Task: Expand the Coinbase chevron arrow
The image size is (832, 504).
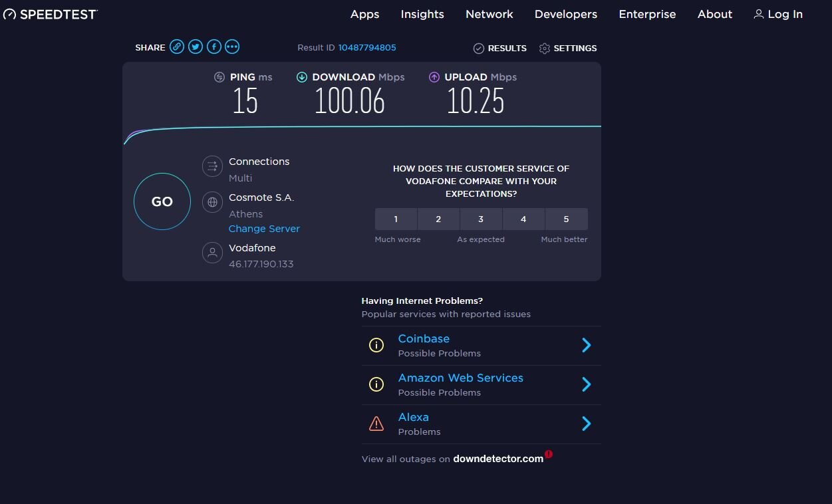Action: coord(587,345)
